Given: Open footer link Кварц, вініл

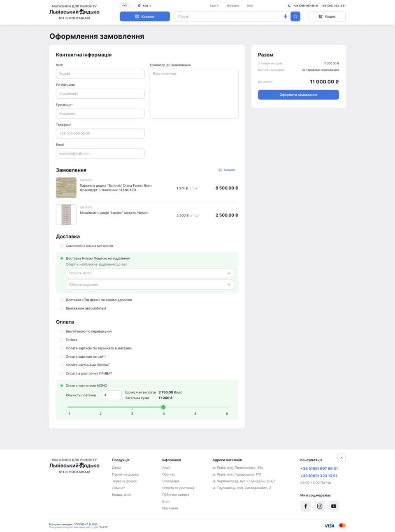Looking at the screenshot, I should 122,495.
